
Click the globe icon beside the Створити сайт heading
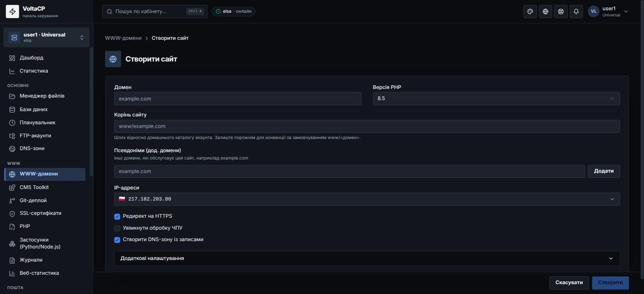click(x=113, y=59)
